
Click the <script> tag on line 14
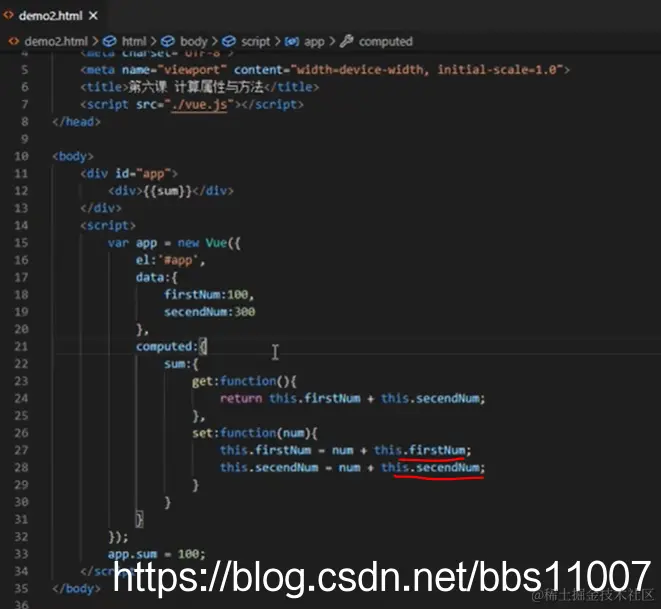click(x=108, y=225)
